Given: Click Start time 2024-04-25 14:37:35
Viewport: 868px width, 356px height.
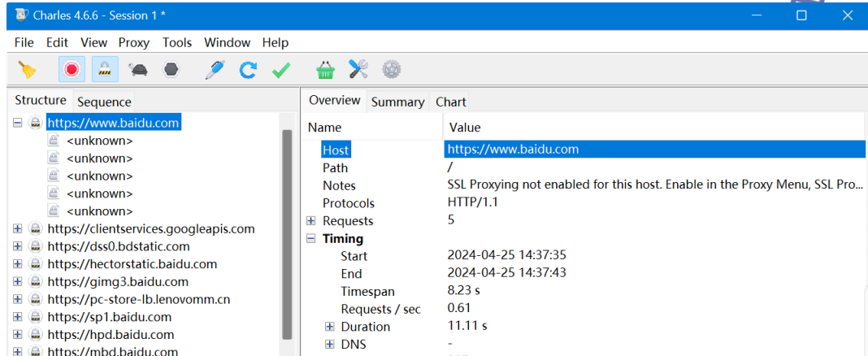Looking at the screenshot, I should pos(506,256).
